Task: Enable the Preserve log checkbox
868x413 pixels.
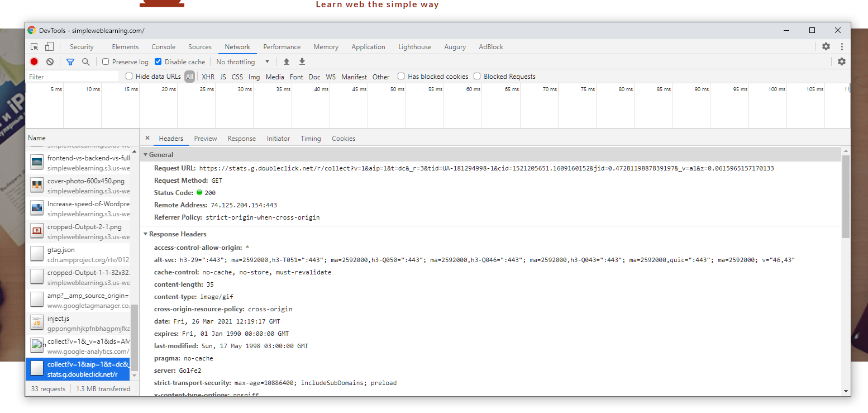Action: coord(106,62)
